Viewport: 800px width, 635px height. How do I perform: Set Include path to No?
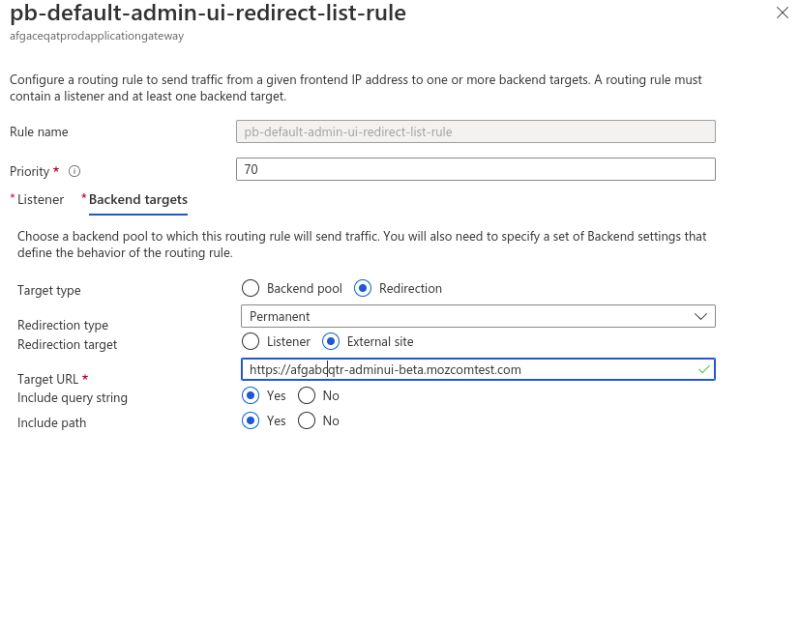307,421
